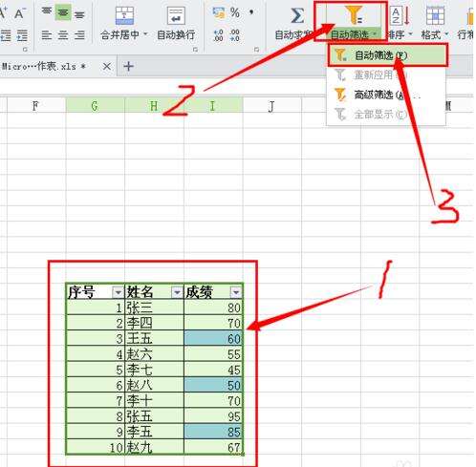Decrease the indent level
Viewport: 476px width, 467px height.
click(5, 35)
